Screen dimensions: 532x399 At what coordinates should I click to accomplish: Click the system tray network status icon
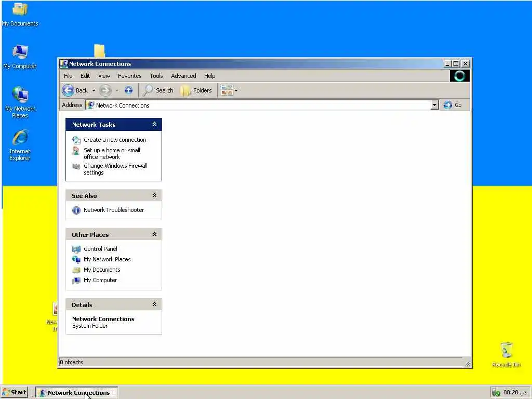[496, 393]
